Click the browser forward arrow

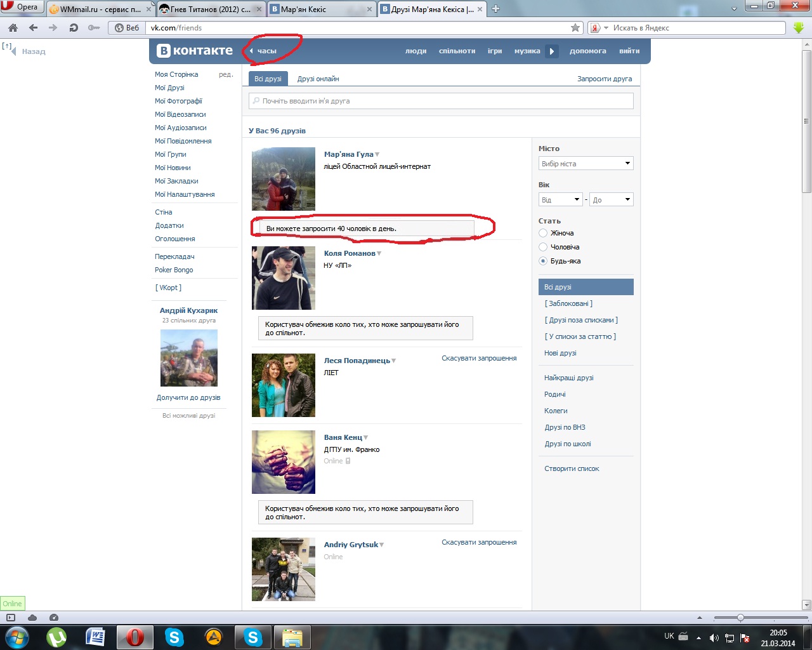pyautogui.click(x=53, y=28)
